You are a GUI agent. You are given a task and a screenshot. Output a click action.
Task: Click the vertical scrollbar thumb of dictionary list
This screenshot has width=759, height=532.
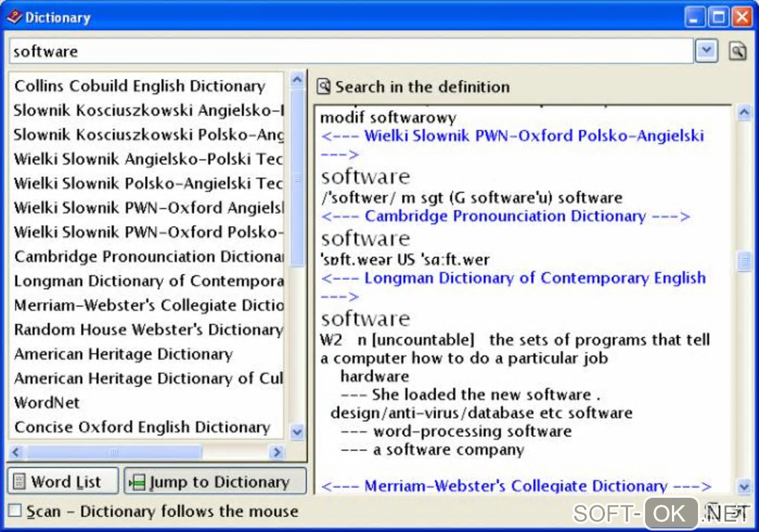pos(297,178)
